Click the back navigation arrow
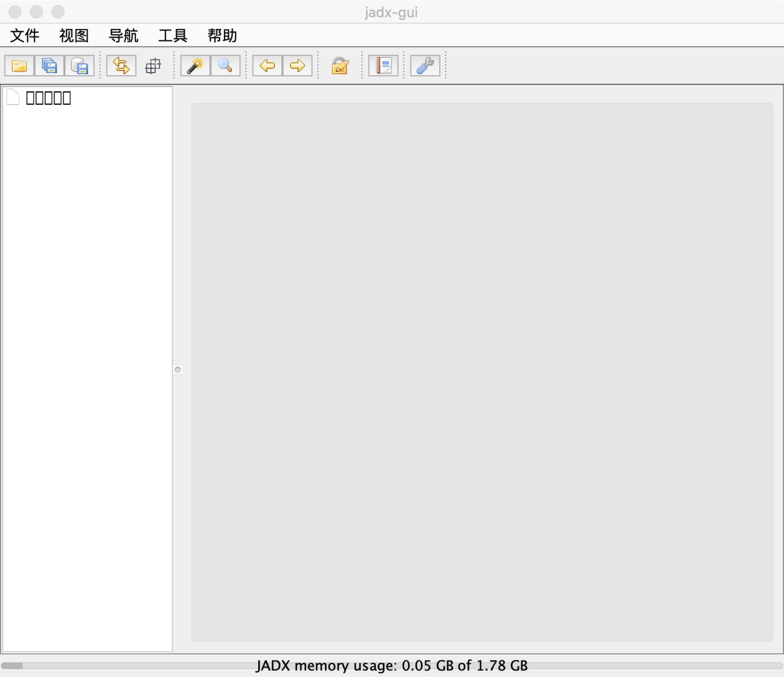784x677 pixels. pos(267,66)
